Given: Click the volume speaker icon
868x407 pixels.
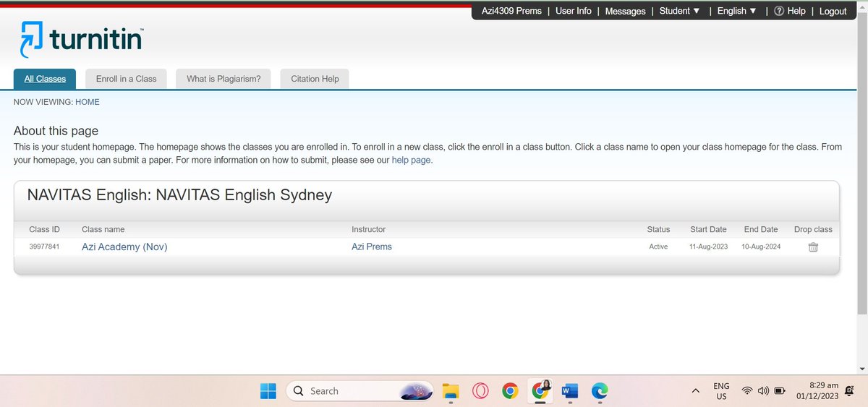Looking at the screenshot, I should click(763, 391).
